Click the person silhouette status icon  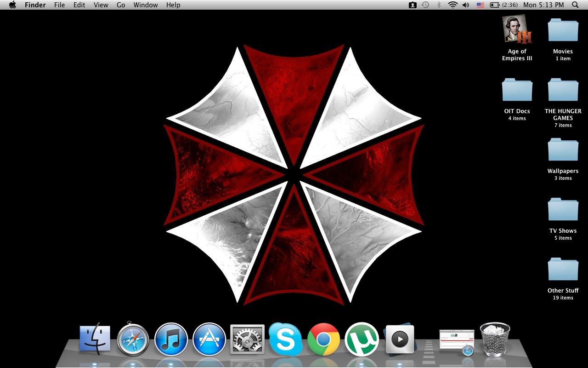coord(413,5)
